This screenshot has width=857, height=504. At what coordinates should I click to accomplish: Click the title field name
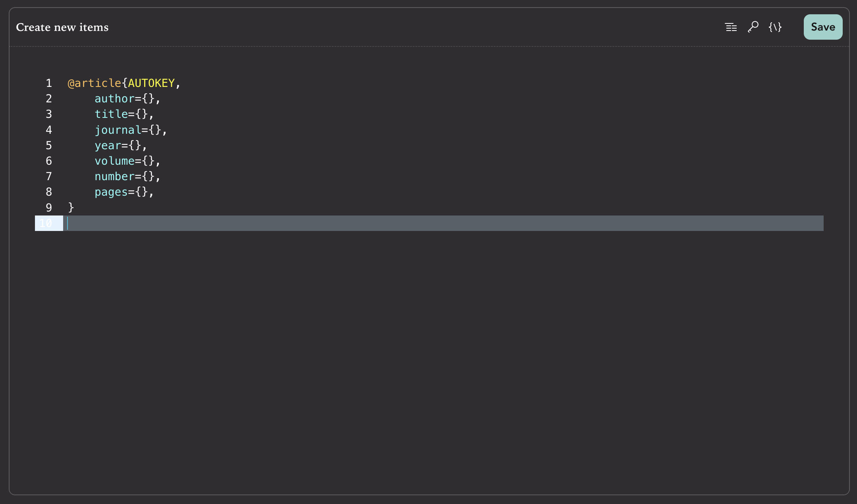[111, 114]
